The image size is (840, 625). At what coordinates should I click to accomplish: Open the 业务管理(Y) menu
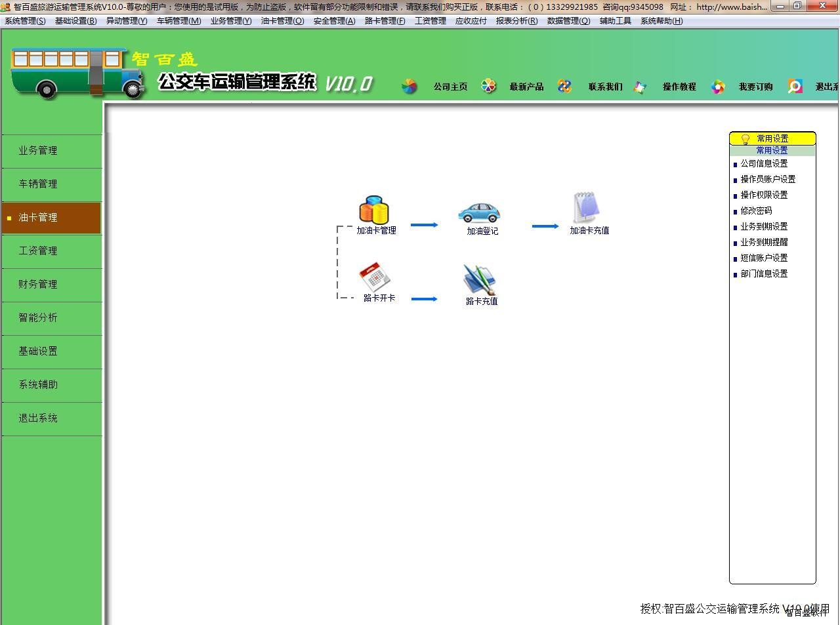[231, 21]
